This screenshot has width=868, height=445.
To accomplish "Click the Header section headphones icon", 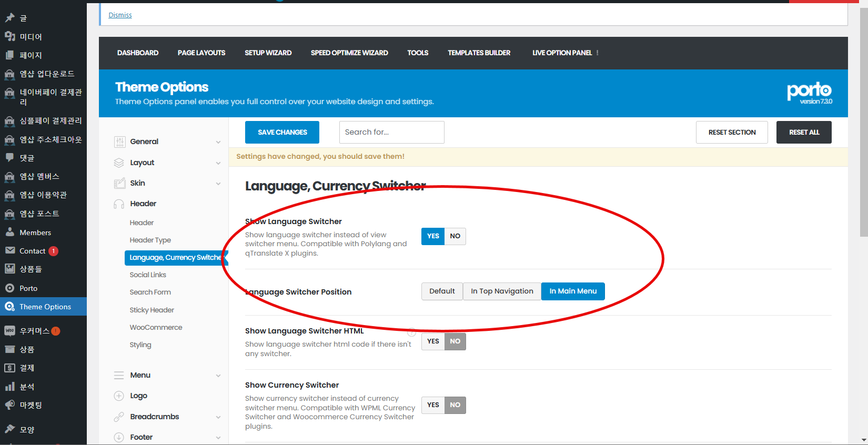I will [x=119, y=204].
